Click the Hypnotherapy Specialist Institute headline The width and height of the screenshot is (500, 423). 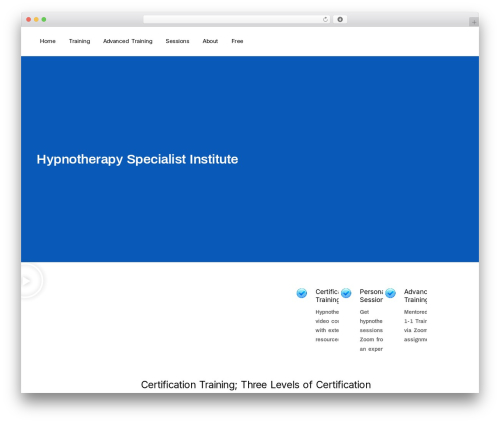(x=137, y=159)
